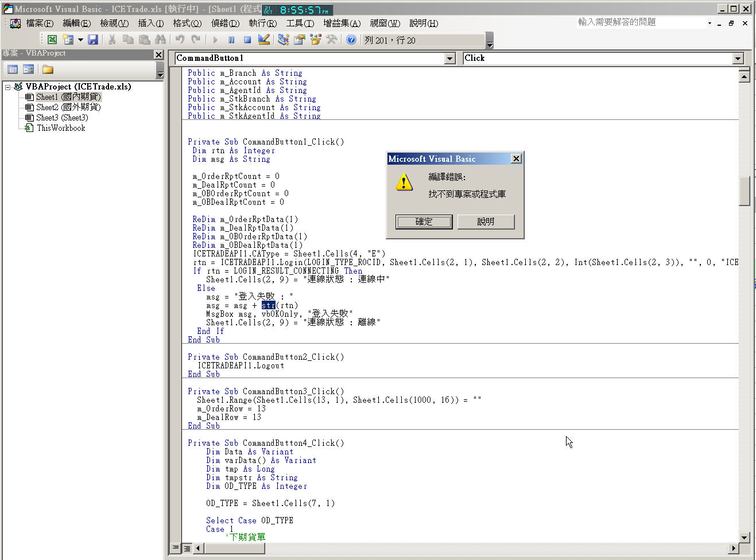Open CommandButton1 object dropdown

pyautogui.click(x=450, y=59)
